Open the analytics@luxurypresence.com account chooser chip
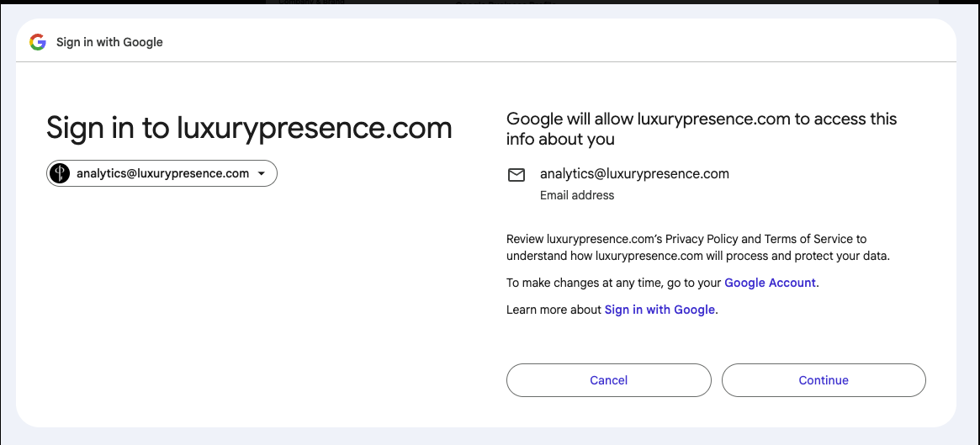980x445 pixels. [x=162, y=173]
